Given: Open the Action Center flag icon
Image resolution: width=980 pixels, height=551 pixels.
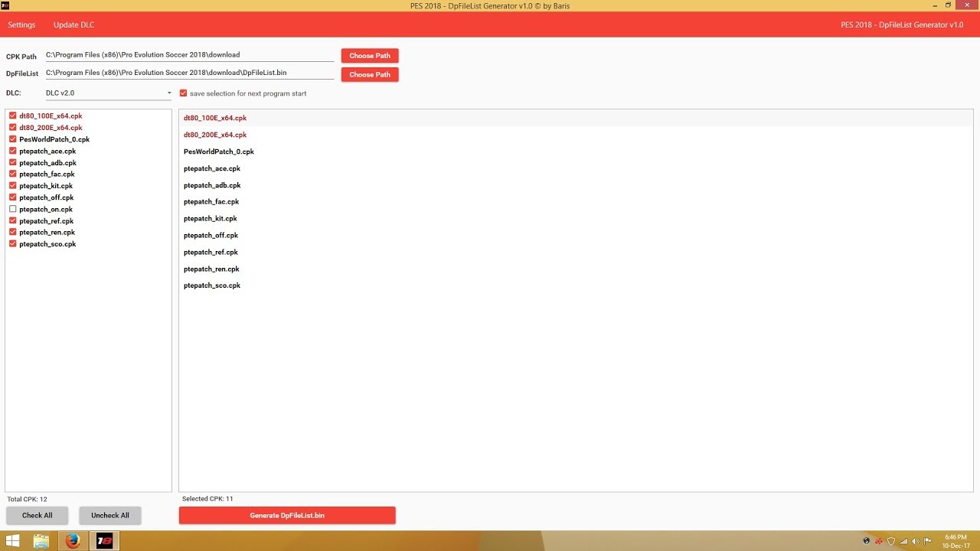Looking at the screenshot, I should point(928,541).
